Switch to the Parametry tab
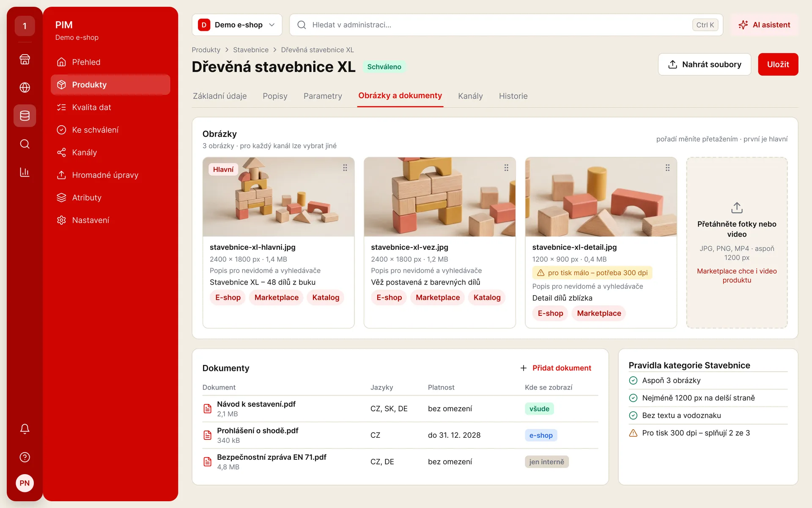 point(323,96)
